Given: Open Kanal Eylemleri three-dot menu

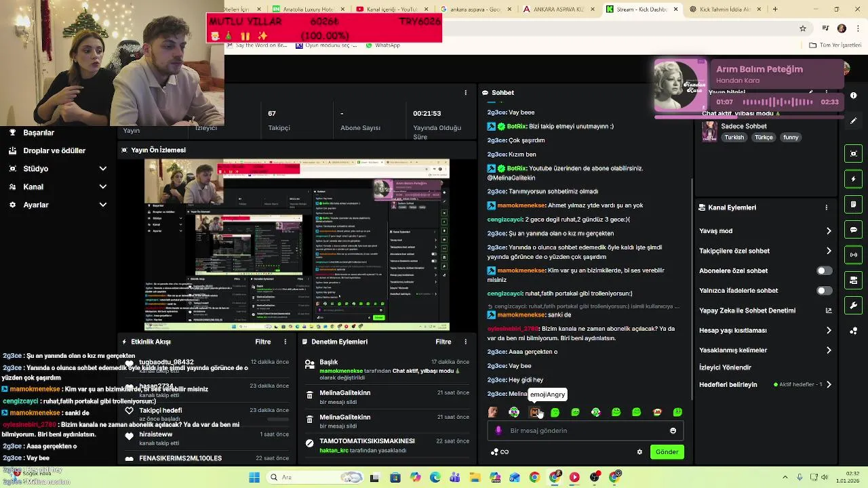Looking at the screenshot, I should [x=826, y=207].
